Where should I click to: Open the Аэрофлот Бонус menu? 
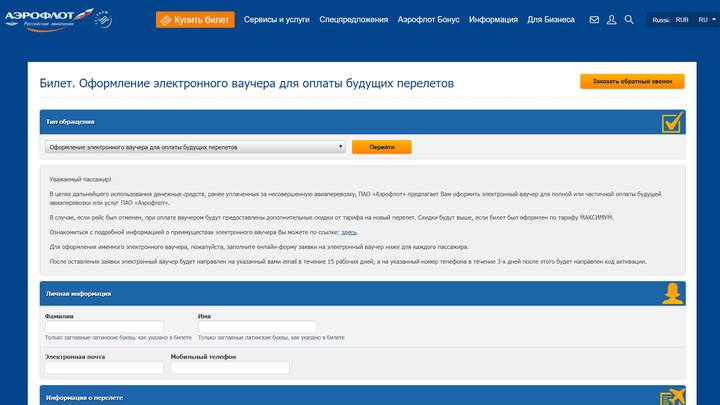point(428,20)
